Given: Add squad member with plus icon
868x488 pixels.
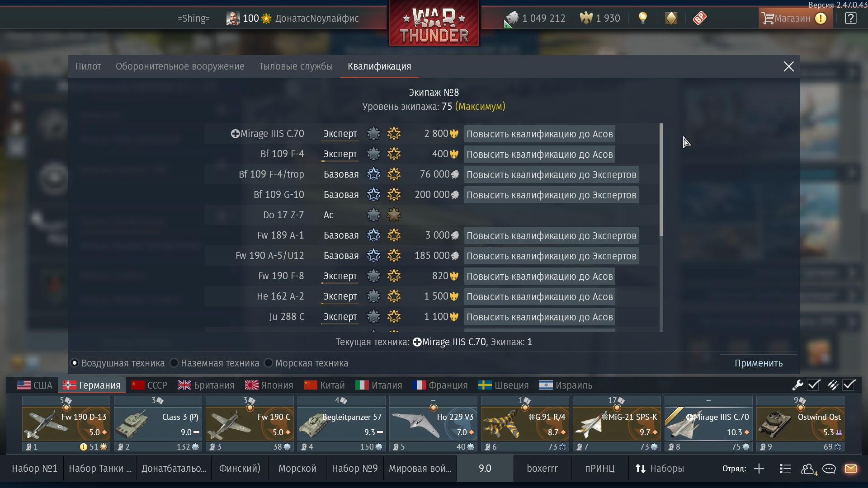Looking at the screenshot, I should pyautogui.click(x=759, y=469).
